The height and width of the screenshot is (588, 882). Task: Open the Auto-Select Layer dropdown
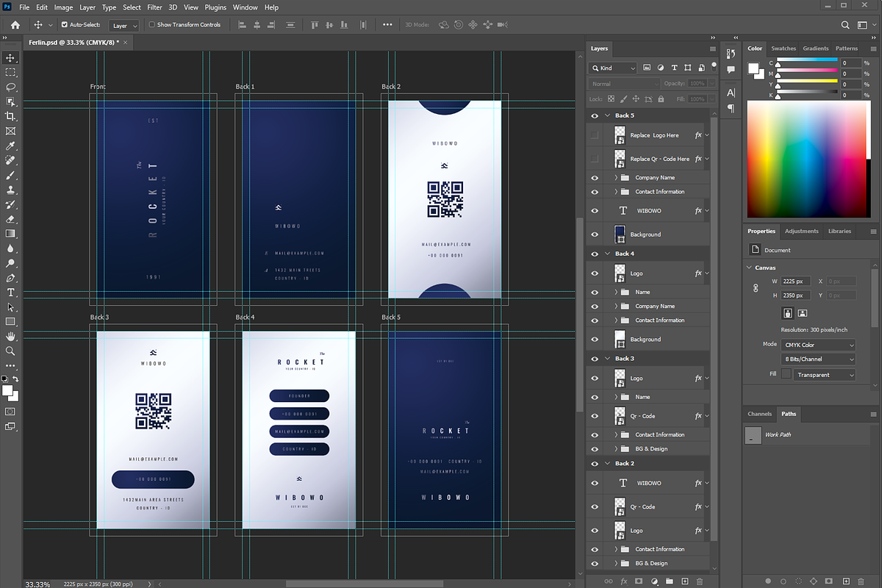pyautogui.click(x=124, y=25)
